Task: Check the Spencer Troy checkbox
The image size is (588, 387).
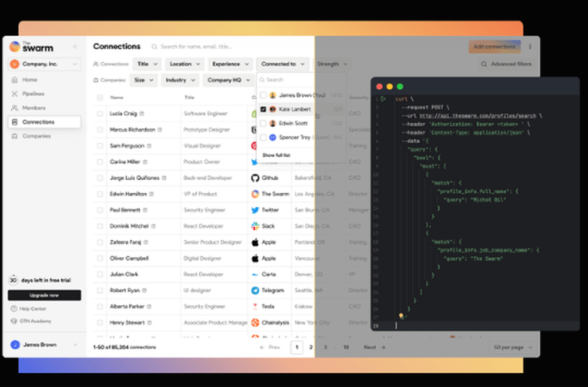Action: point(263,137)
